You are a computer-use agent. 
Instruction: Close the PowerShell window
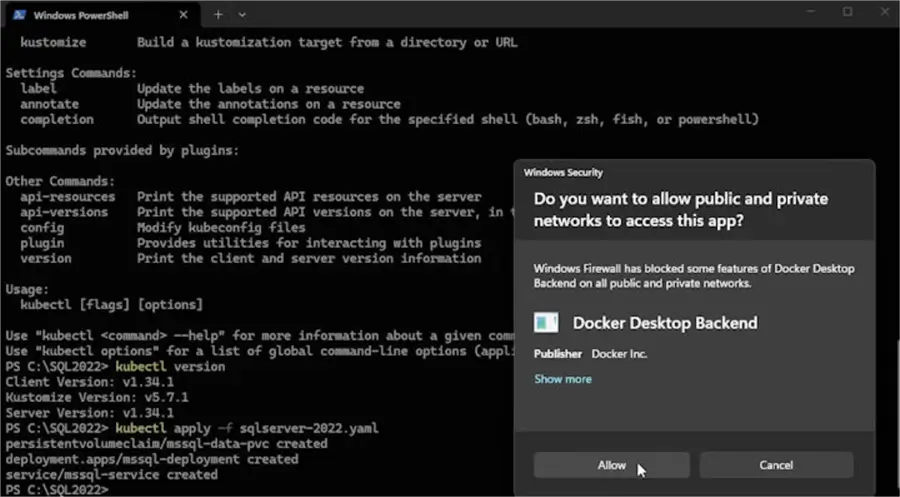tap(885, 11)
